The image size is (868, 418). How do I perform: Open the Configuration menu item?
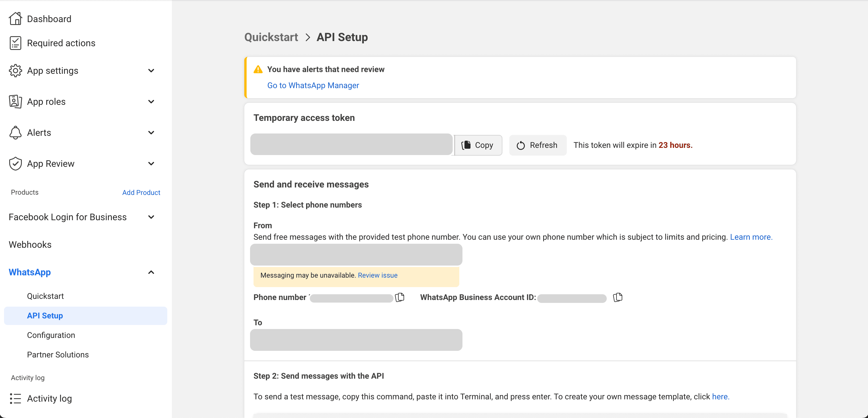pyautogui.click(x=51, y=334)
